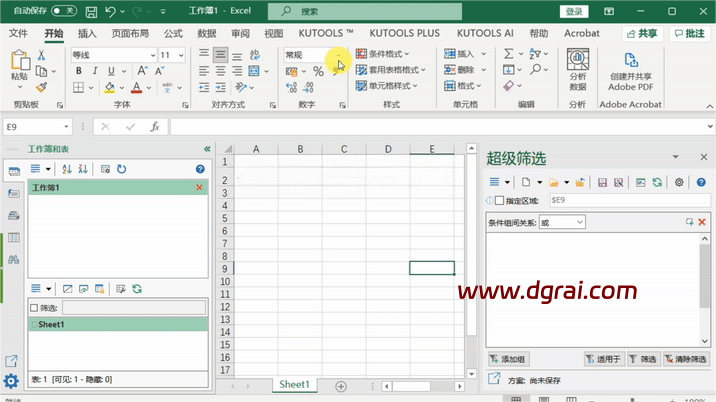Screen dimensions: 716x402
Task: Expand the font size dropdown showing 11
Action: point(180,55)
